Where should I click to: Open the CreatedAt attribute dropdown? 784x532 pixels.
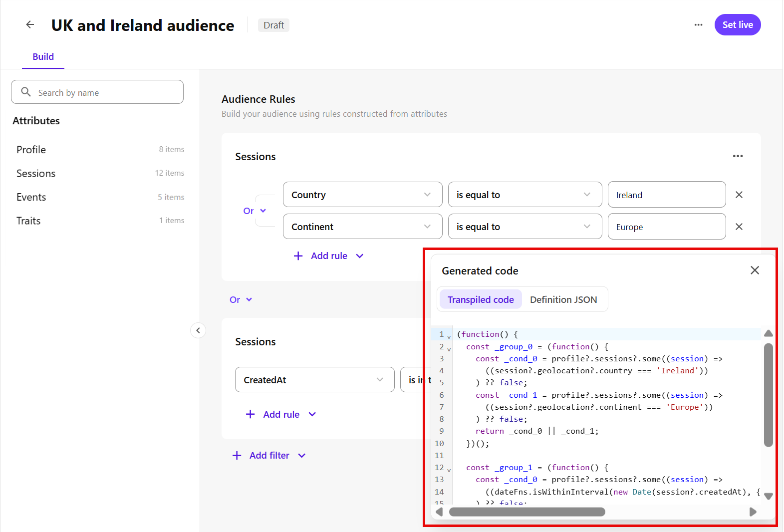click(314, 380)
